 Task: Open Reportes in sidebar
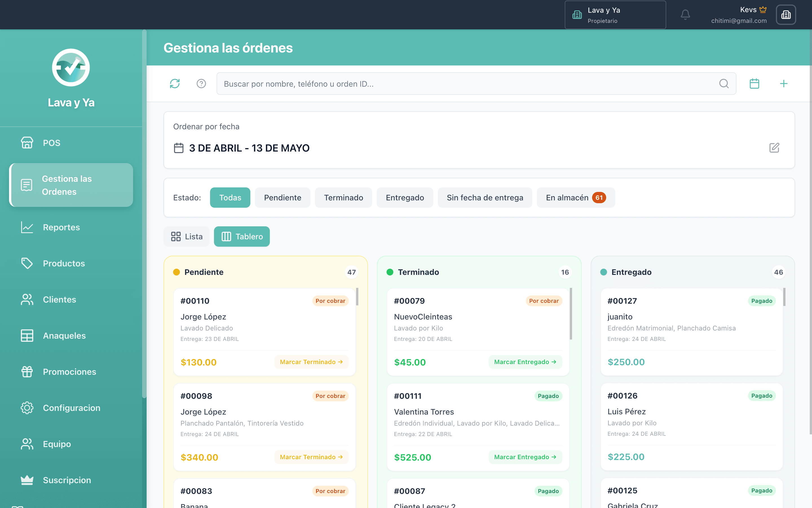tap(71, 227)
